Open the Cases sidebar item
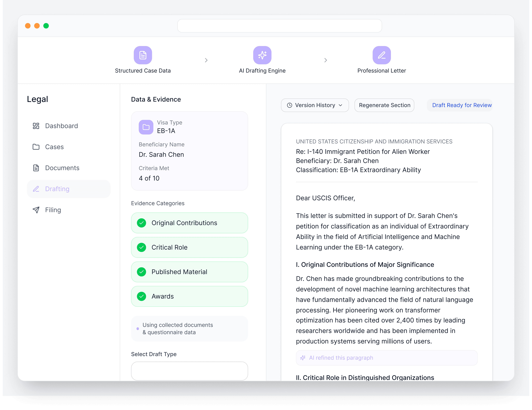Screen dimensions: 532x410 [x=54, y=147]
